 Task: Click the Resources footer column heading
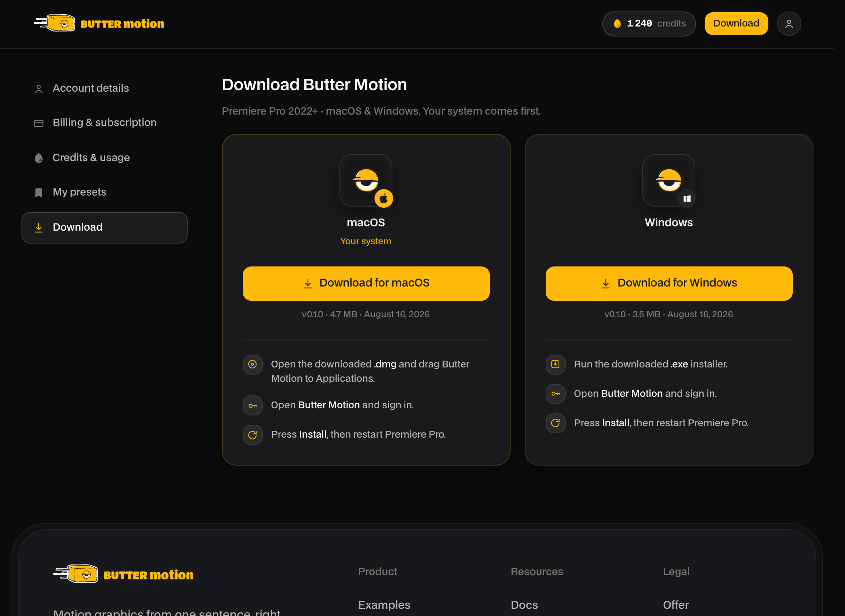click(x=537, y=572)
